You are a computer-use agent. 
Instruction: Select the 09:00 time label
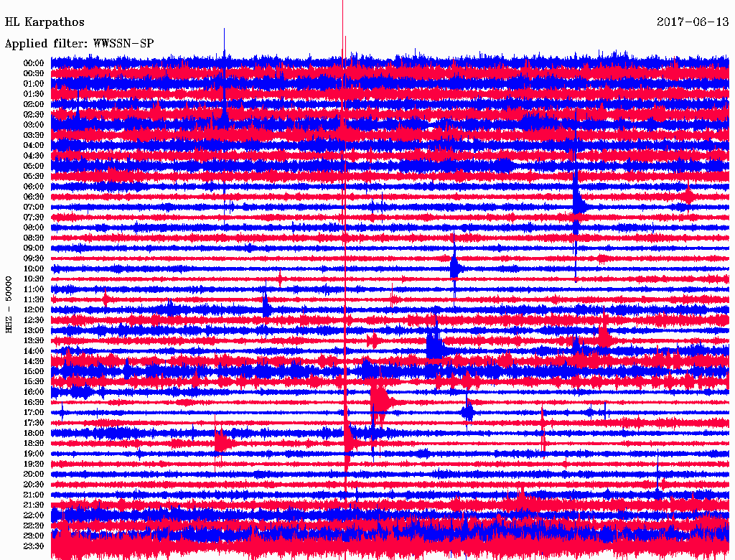[34, 248]
